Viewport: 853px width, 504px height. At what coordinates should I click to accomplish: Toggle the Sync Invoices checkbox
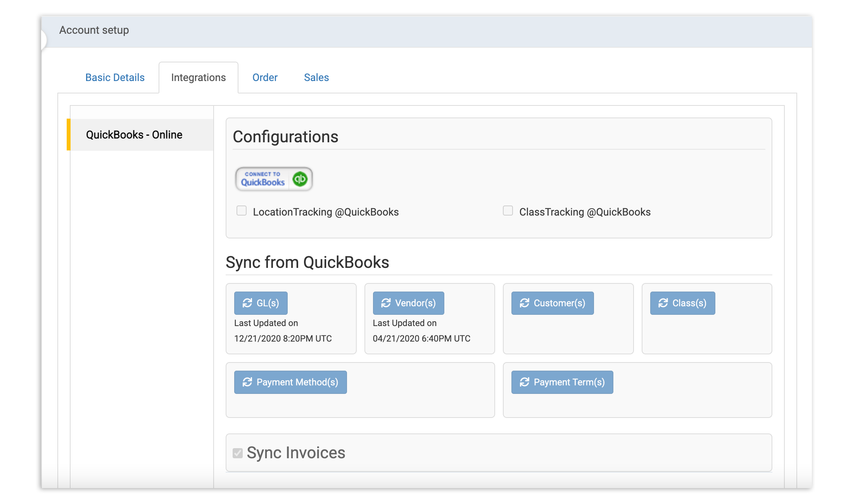238,453
